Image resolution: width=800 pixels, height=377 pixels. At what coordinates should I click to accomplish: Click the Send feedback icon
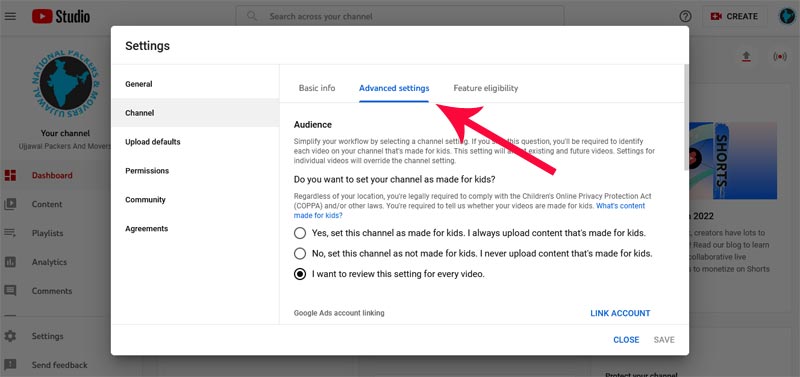click(10, 365)
